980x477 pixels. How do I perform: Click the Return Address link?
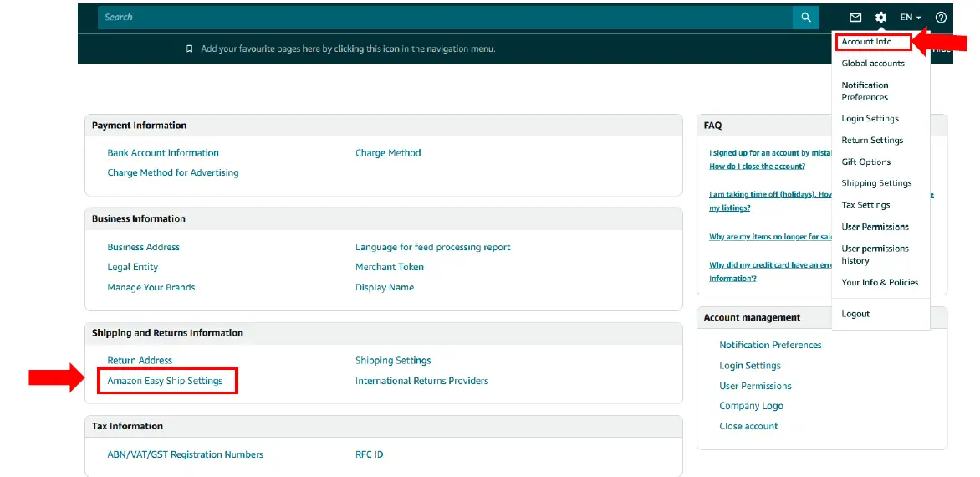tap(140, 361)
